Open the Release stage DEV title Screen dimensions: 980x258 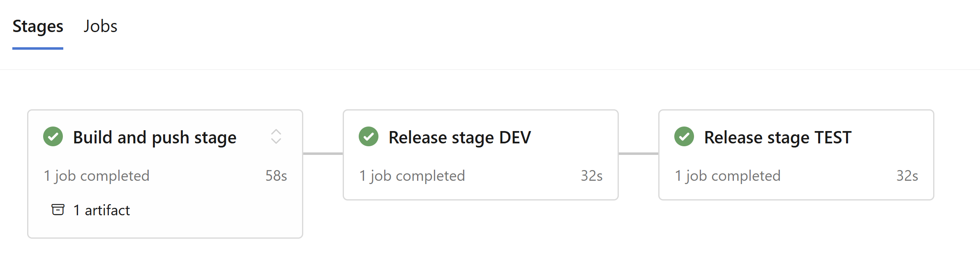coord(460,138)
